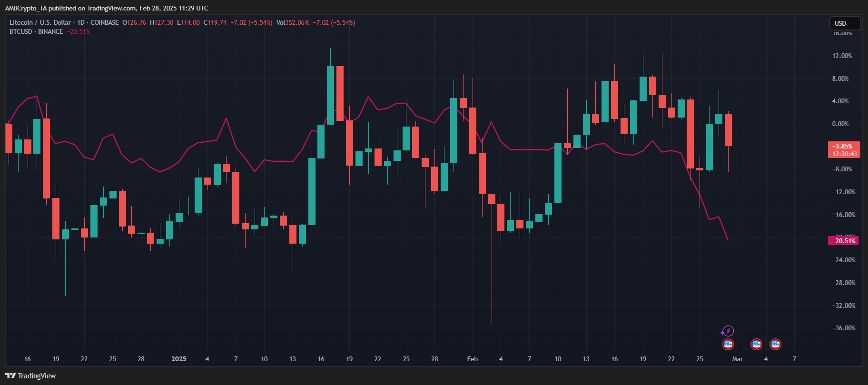Click the 12:30:43 countdown timer
The width and height of the screenshot is (868, 385).
tap(844, 154)
